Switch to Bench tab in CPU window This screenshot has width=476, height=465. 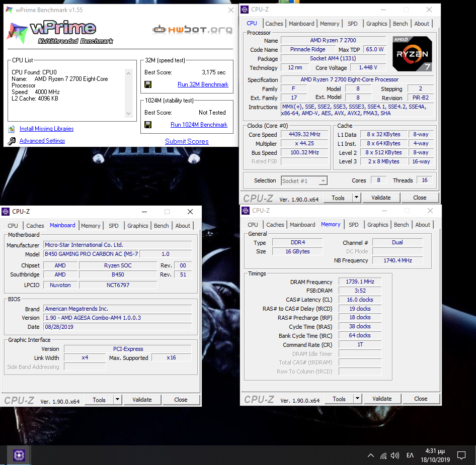400,24
